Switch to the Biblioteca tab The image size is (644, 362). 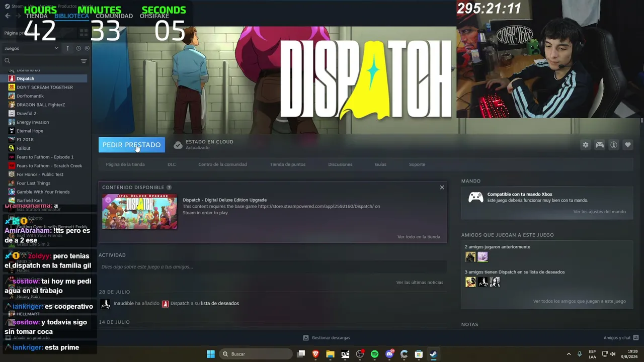[x=71, y=16]
